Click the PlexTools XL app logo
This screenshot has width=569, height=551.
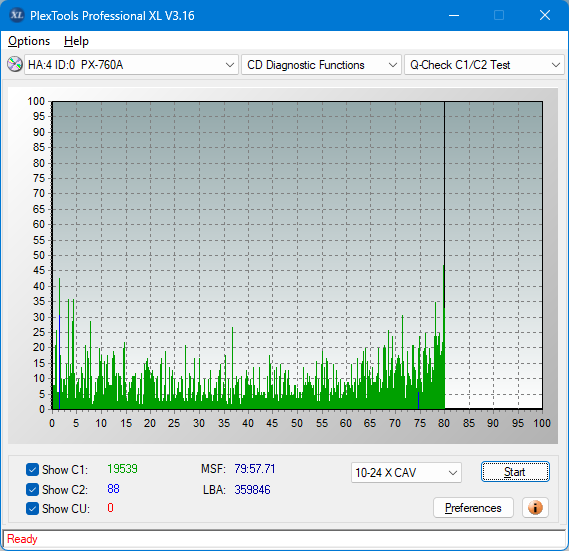coord(17,15)
